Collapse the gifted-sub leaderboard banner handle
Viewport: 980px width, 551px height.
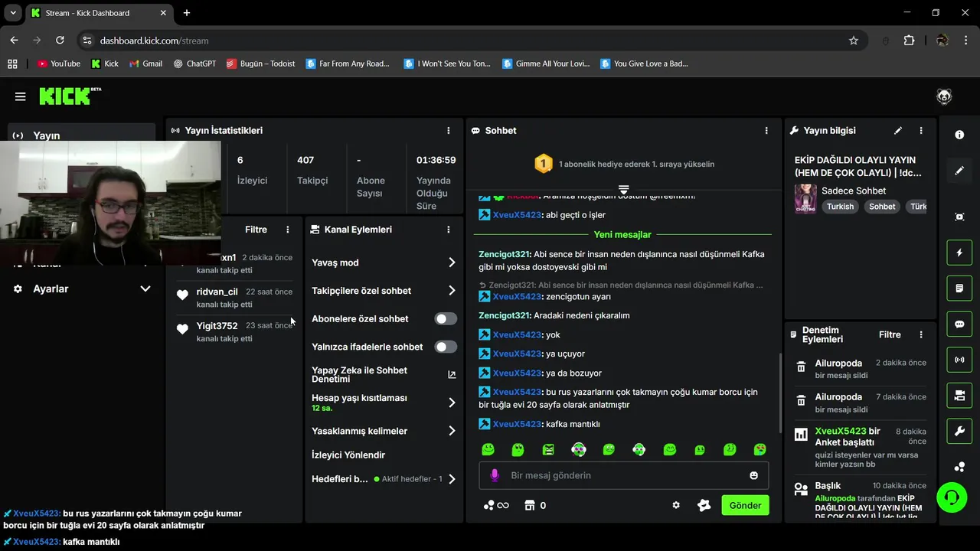coord(623,189)
